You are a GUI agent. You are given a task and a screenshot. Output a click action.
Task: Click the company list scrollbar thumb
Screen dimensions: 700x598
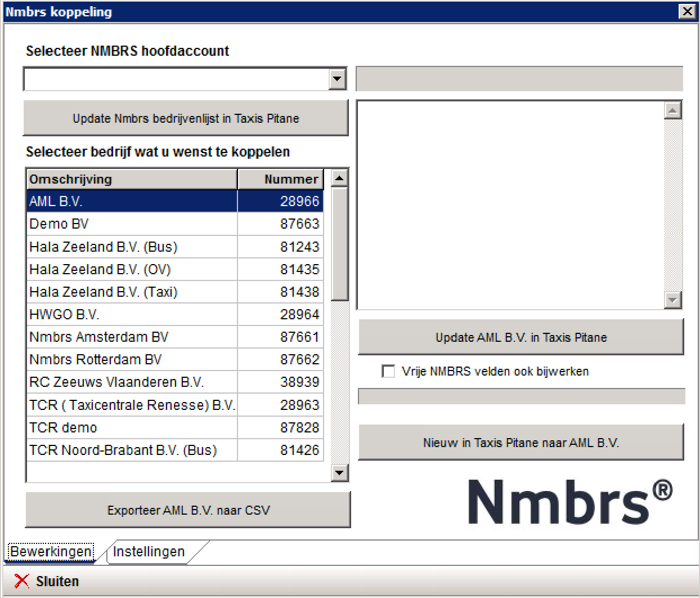point(339,244)
